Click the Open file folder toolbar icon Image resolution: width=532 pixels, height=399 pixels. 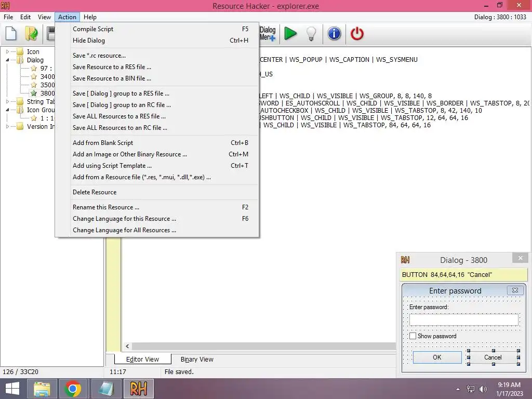(31, 33)
